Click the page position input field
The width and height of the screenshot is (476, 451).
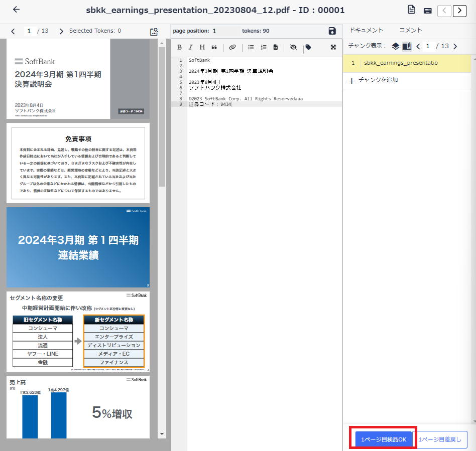coord(225,31)
